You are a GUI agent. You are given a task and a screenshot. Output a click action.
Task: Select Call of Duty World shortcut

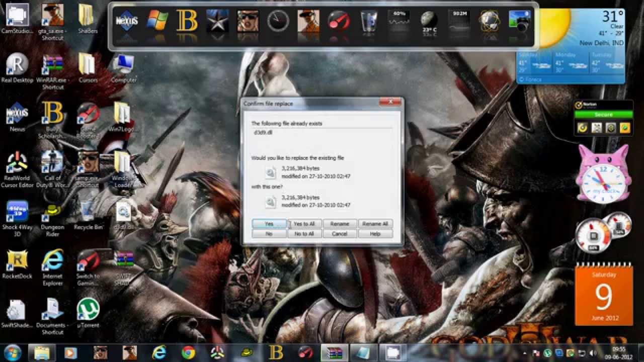click(52, 170)
